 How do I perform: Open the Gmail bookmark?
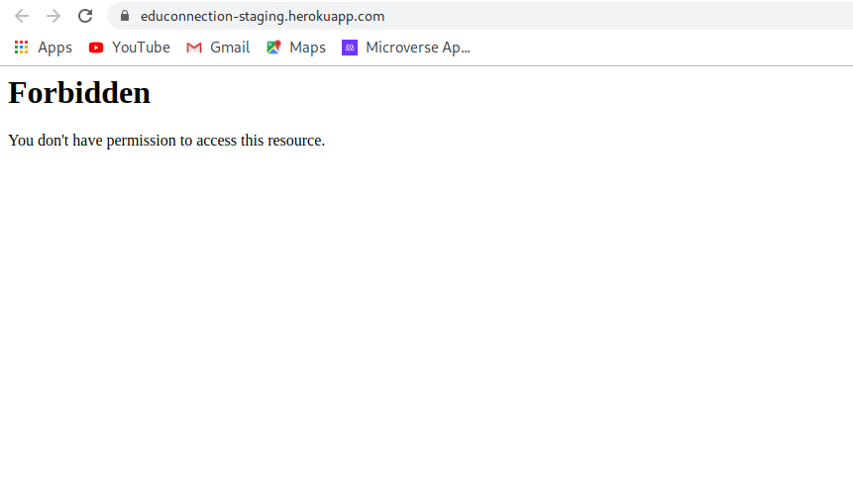pos(218,48)
